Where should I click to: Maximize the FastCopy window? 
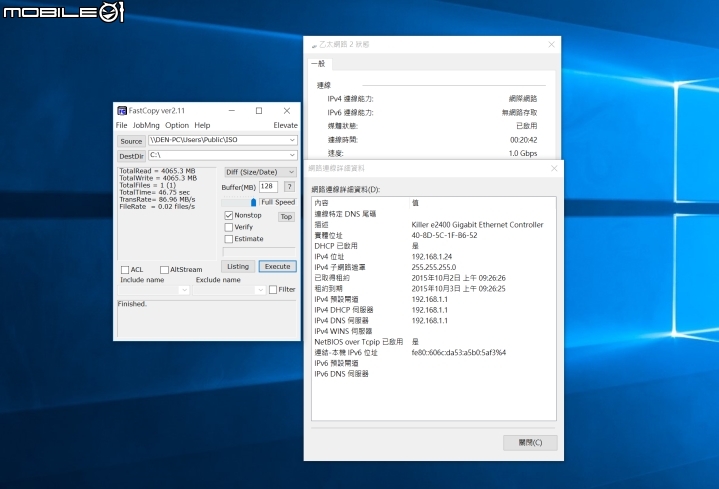tap(259, 111)
